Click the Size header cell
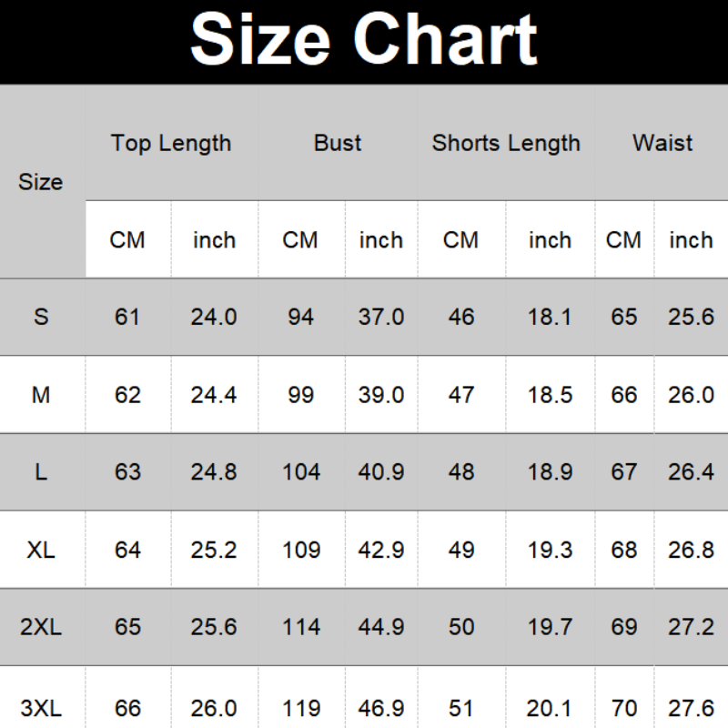 coord(41,182)
